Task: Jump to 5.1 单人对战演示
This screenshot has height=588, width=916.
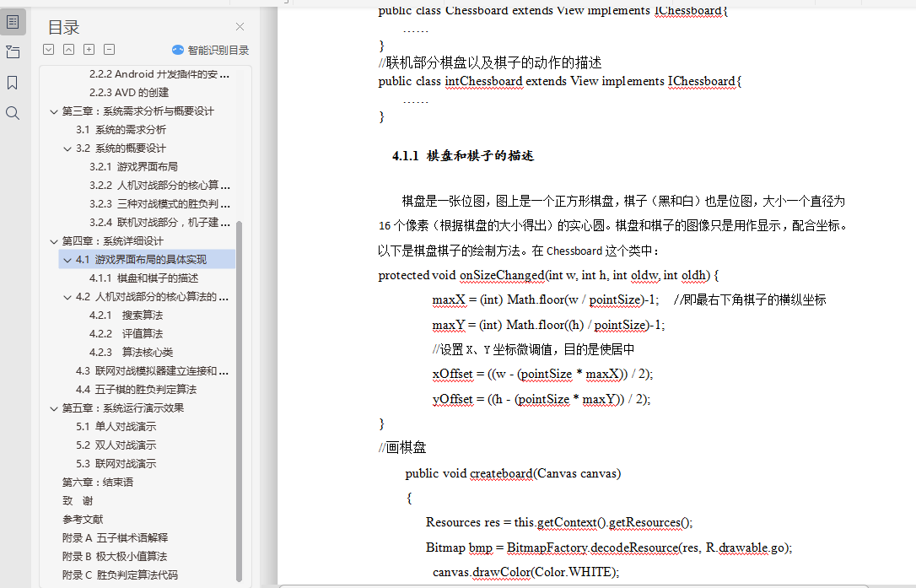Action: point(116,427)
